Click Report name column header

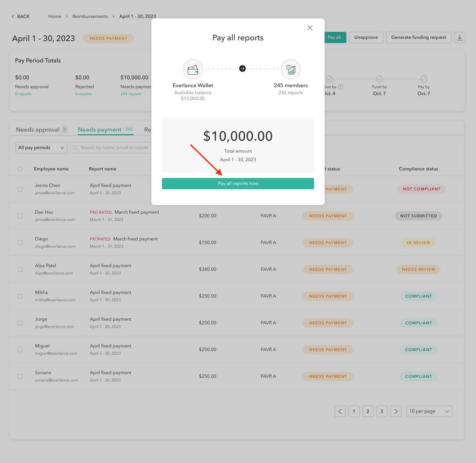coord(102,169)
